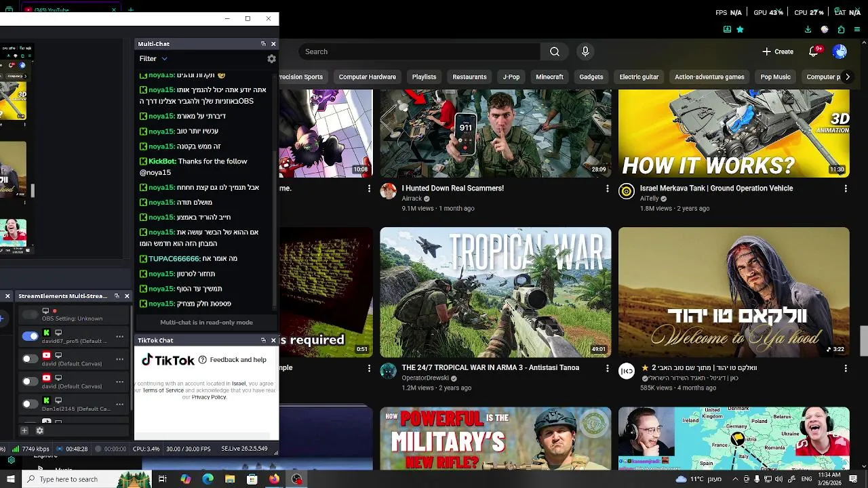The width and height of the screenshot is (868, 488).
Task: Enable first david YouTube stream toggle
Action: [30, 359]
